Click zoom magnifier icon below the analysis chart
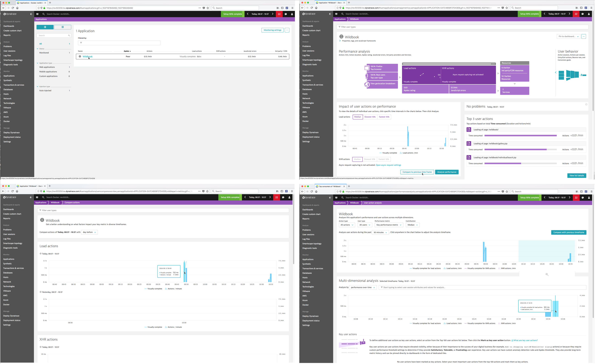The width and height of the screenshot is (595, 364). 547,274
